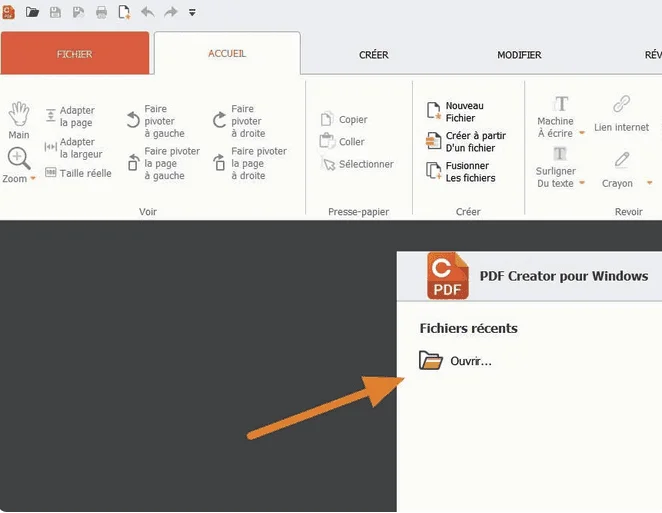Click the Zoom magnifier tool

[19, 158]
